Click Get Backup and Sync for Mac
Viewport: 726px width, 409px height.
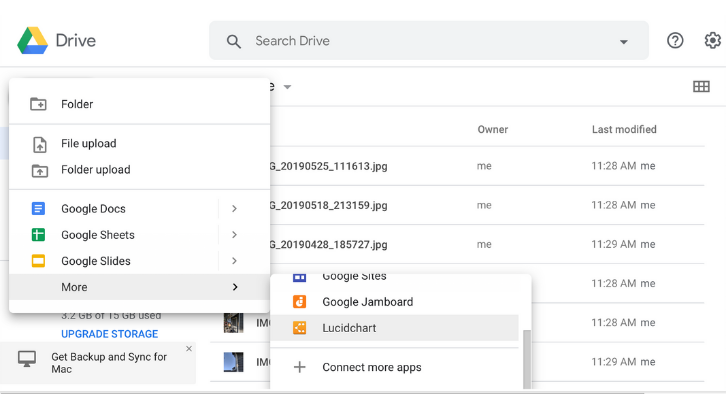click(109, 363)
